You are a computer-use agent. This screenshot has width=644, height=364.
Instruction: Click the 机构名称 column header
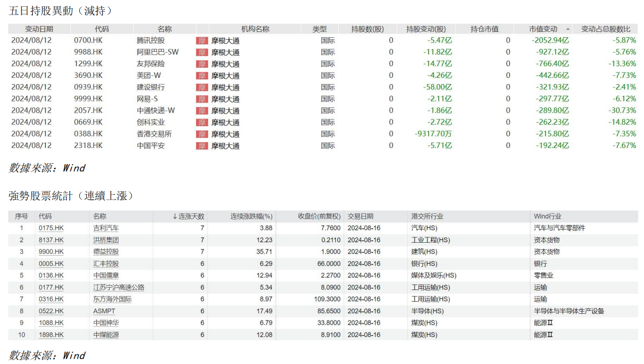(x=255, y=29)
